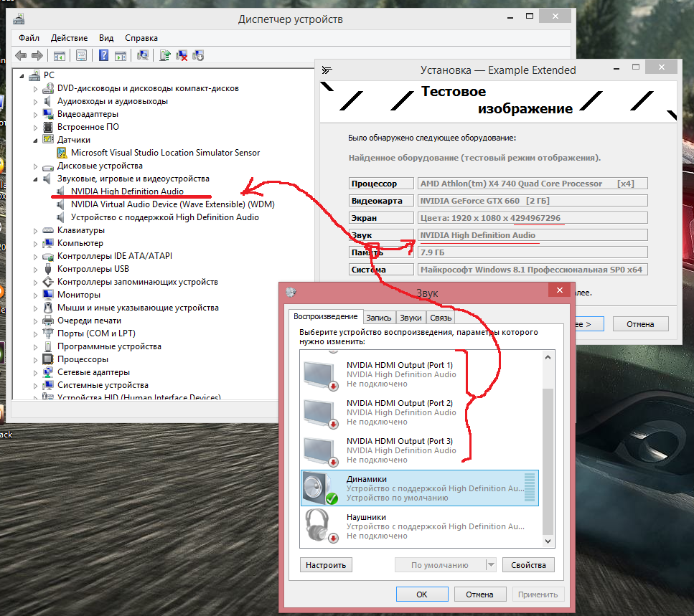
Task: Click the Процессор value field in installer
Action: coord(533,184)
